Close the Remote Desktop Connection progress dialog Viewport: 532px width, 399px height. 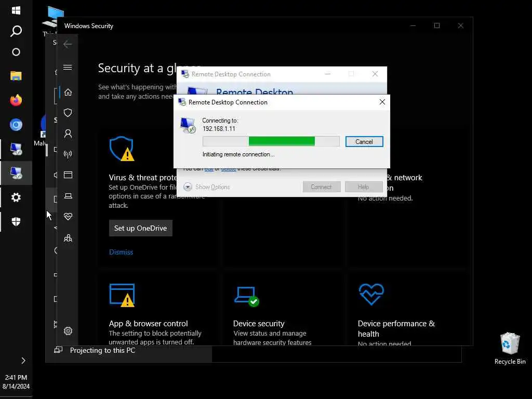pyautogui.click(x=382, y=102)
